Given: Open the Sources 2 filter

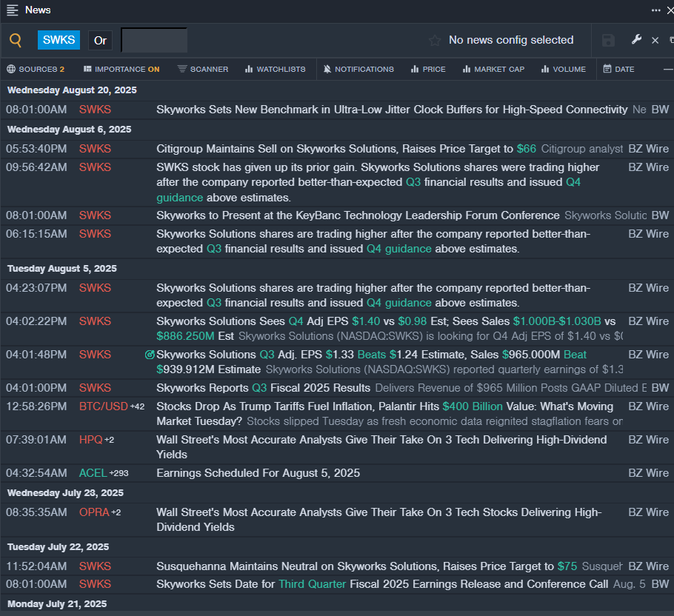Looking at the screenshot, I should point(36,69).
